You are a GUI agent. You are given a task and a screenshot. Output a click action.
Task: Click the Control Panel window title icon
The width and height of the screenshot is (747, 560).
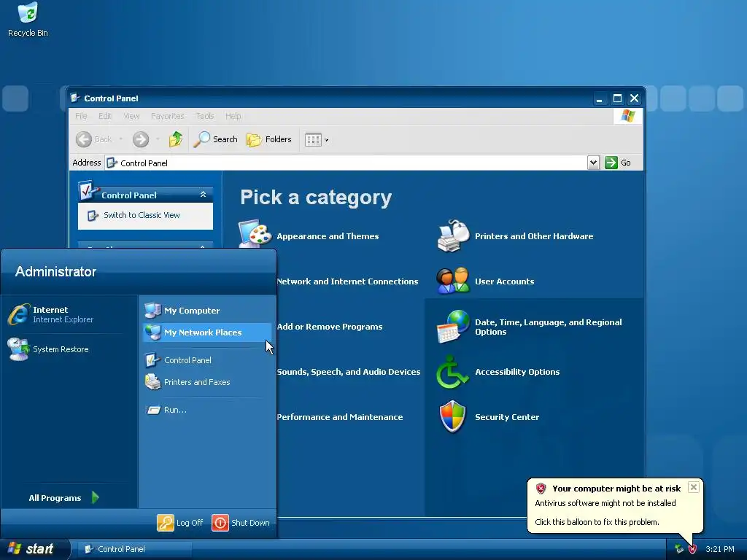[x=75, y=98]
